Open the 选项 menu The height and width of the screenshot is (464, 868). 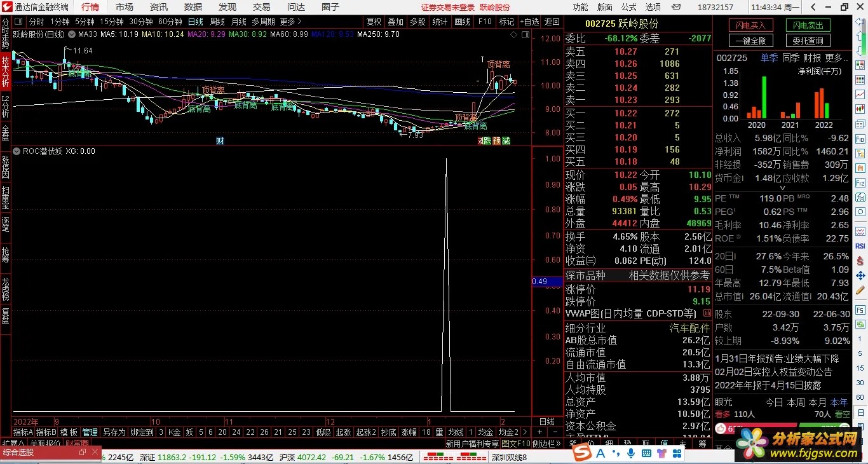point(653,7)
